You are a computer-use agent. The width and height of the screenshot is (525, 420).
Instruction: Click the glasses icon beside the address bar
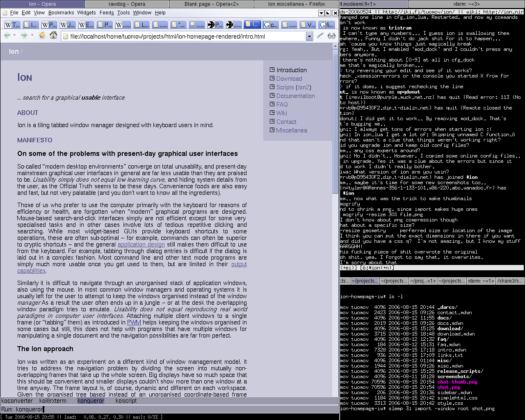click(x=331, y=36)
